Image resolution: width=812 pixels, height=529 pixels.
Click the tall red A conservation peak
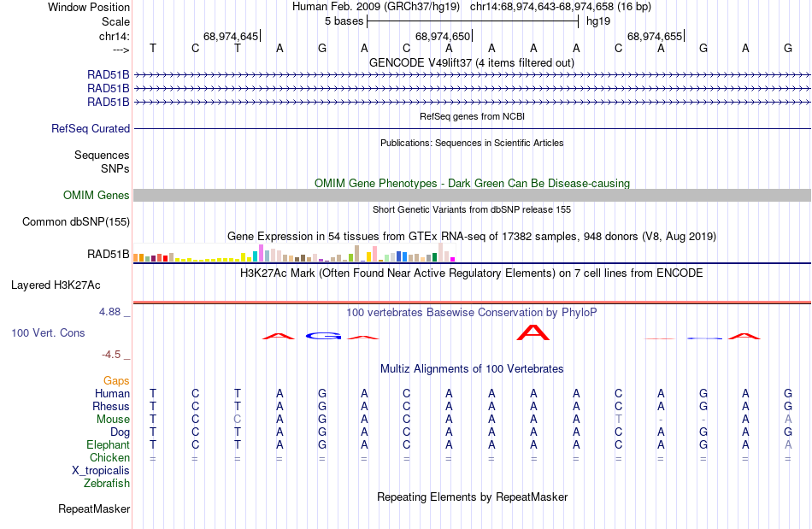click(533, 332)
